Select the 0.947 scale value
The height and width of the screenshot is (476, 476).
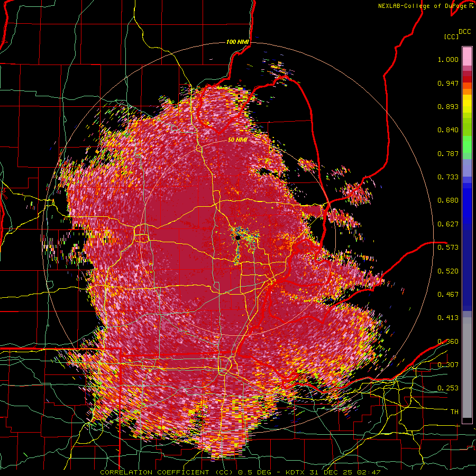[x=448, y=83]
